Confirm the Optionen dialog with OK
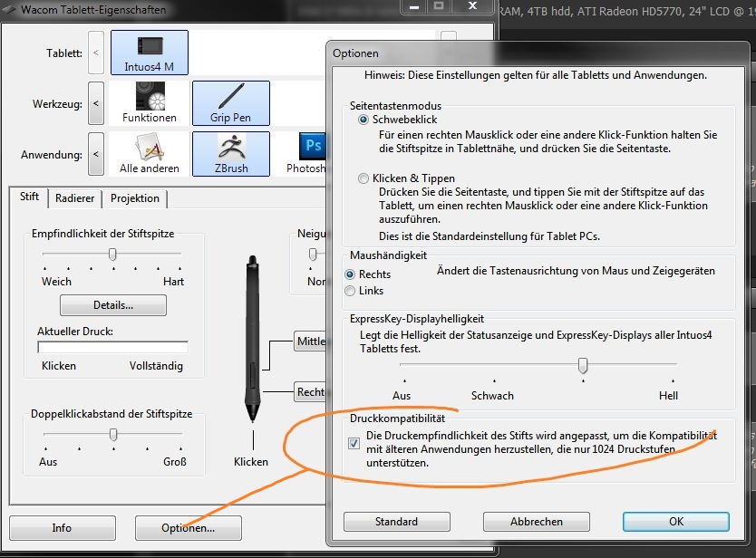Viewport: 756px width, 558px height. [x=674, y=522]
